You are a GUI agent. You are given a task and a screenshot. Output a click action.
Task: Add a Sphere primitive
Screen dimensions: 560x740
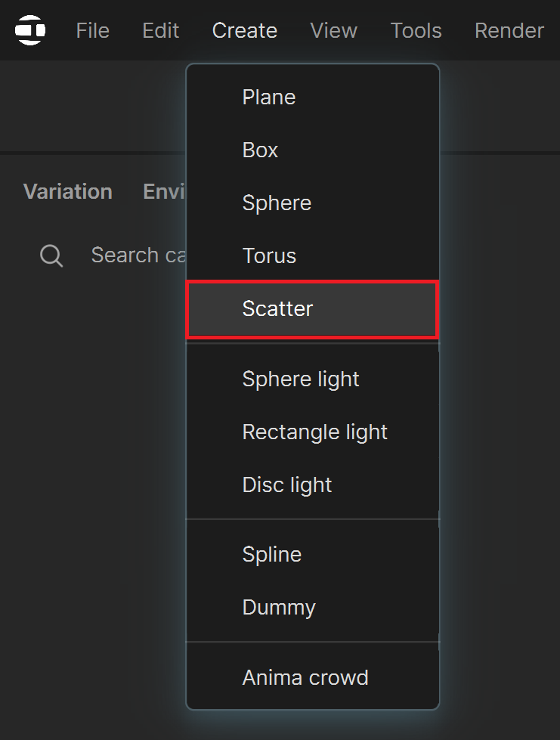coord(313,203)
